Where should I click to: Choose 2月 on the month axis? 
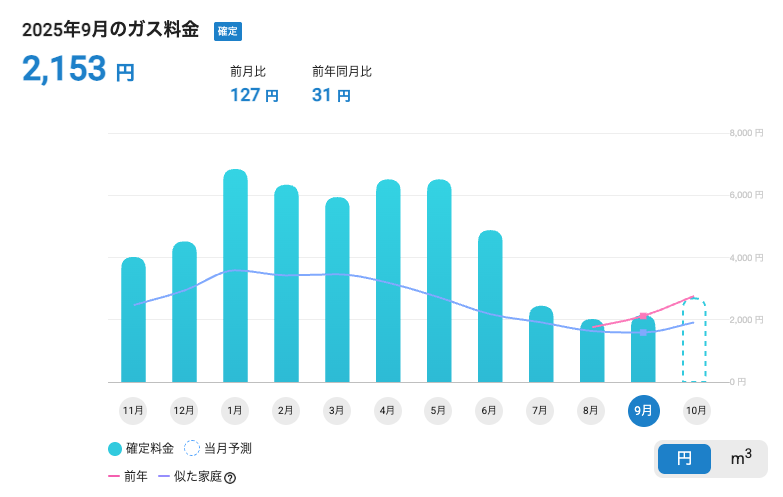(x=286, y=410)
